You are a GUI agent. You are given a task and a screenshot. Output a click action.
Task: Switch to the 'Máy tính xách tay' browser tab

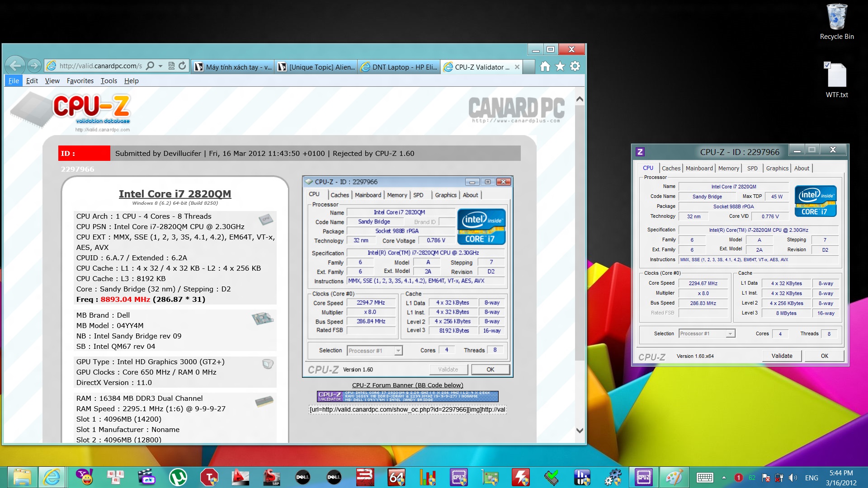pos(233,67)
